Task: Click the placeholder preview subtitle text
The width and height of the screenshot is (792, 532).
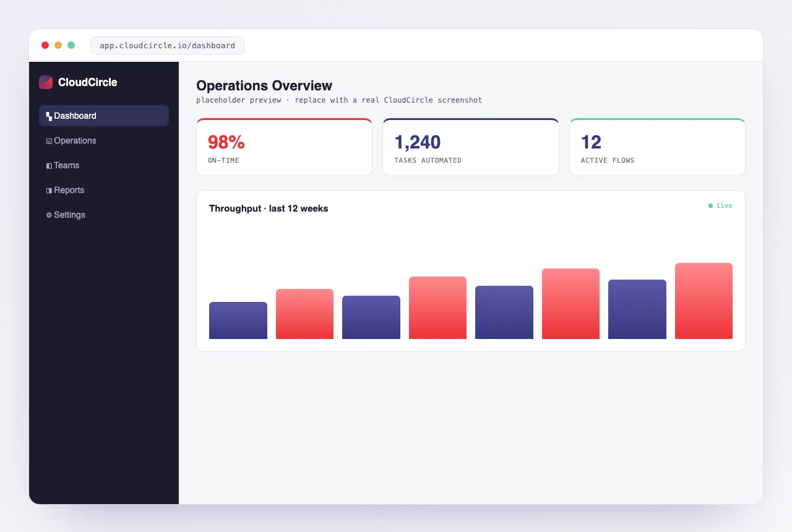Action: pos(339,100)
